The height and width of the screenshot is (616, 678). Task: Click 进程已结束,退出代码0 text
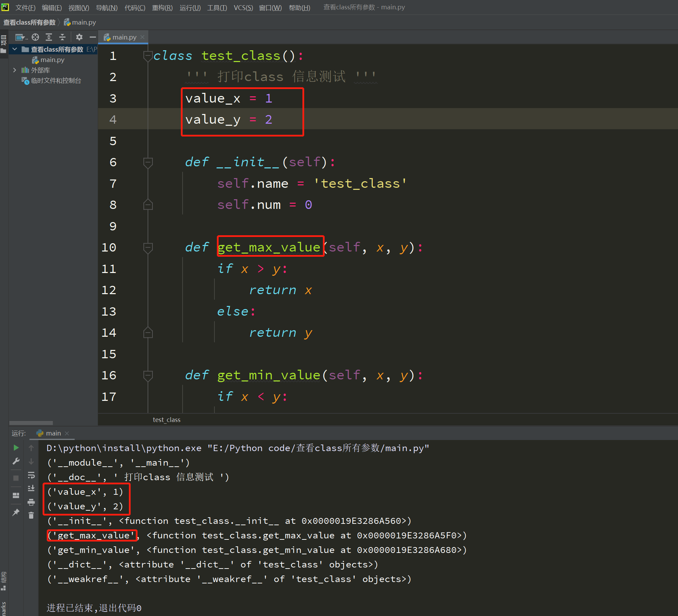pyautogui.click(x=94, y=608)
